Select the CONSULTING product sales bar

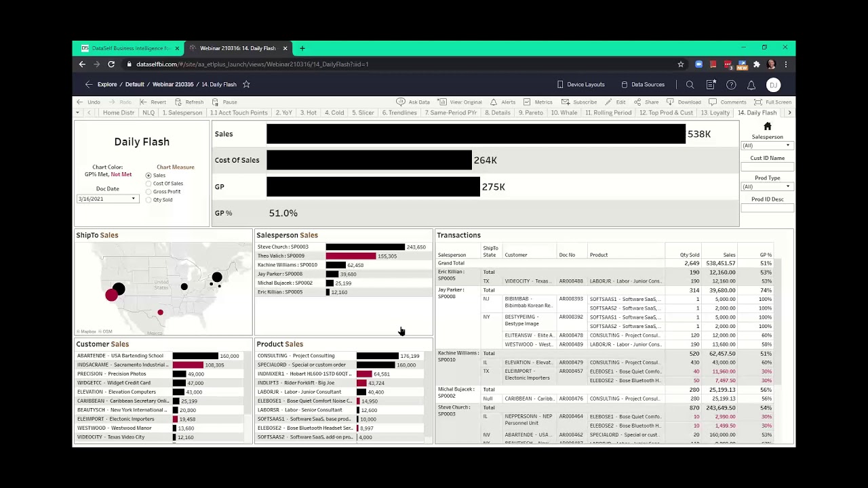(378, 356)
